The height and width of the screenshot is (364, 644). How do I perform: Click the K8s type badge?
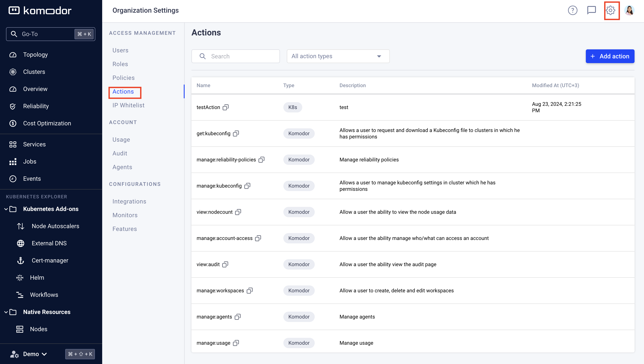pos(293,107)
